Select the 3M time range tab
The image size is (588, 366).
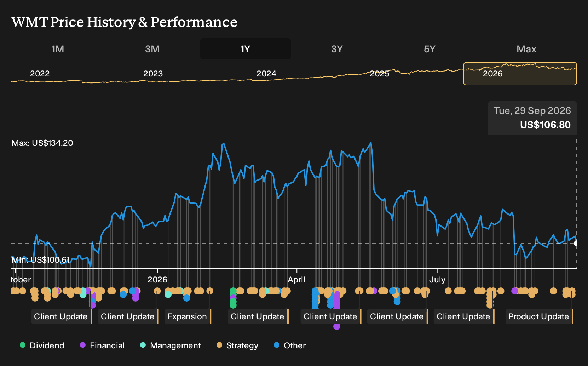click(152, 49)
